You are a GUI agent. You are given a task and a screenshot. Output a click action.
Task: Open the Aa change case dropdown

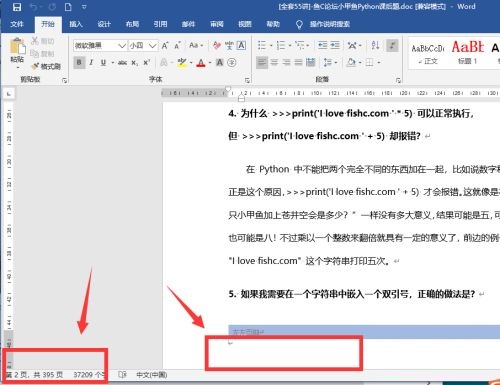click(x=196, y=45)
